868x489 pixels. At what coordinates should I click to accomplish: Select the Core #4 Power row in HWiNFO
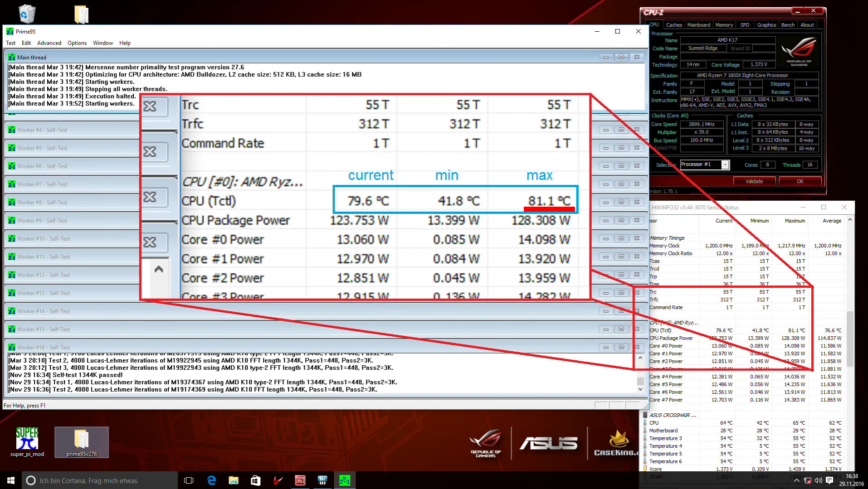(746, 377)
